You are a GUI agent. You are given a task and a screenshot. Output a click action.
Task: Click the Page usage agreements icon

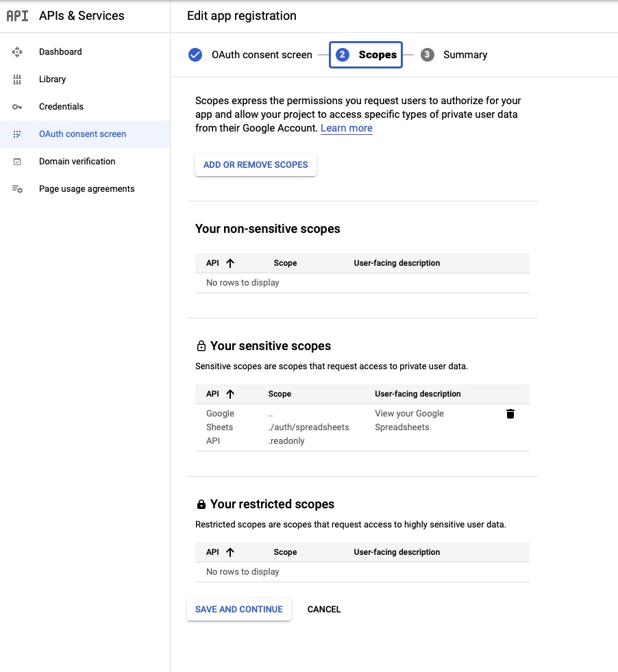pyautogui.click(x=18, y=189)
